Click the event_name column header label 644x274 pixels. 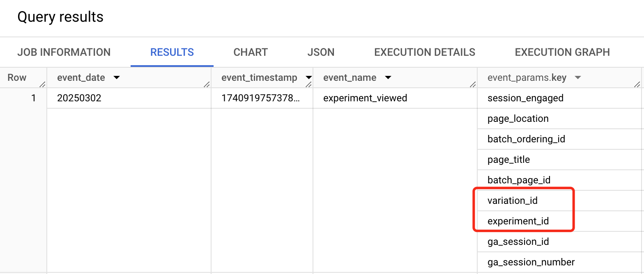[350, 78]
